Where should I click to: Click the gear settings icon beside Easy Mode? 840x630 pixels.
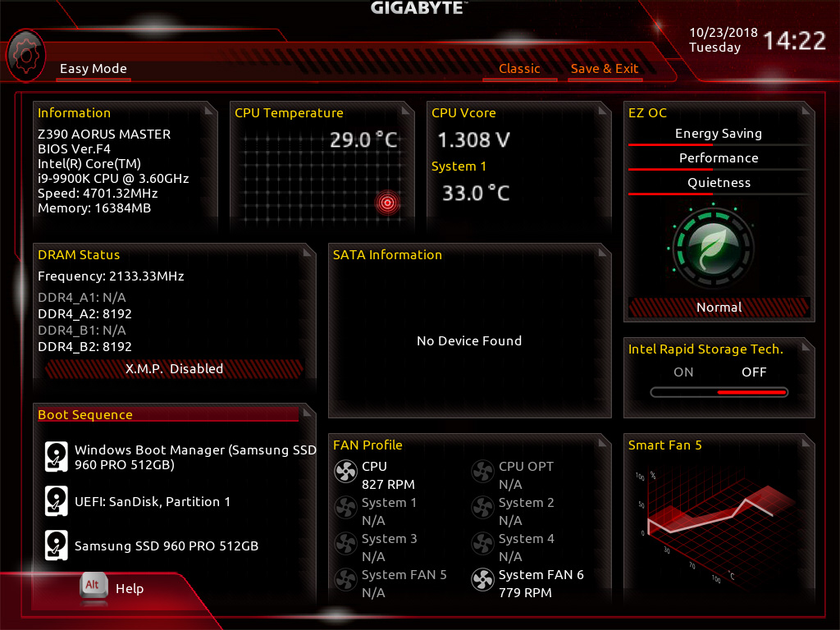(25, 56)
